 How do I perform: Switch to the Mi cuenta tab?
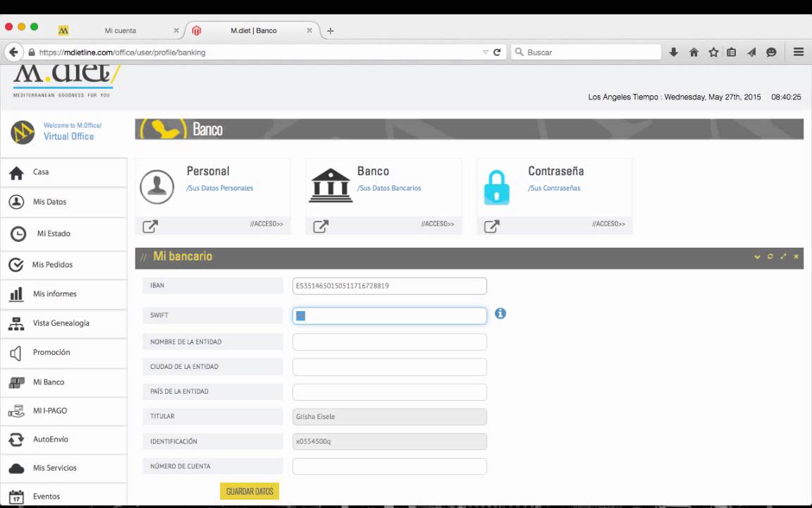click(x=120, y=30)
